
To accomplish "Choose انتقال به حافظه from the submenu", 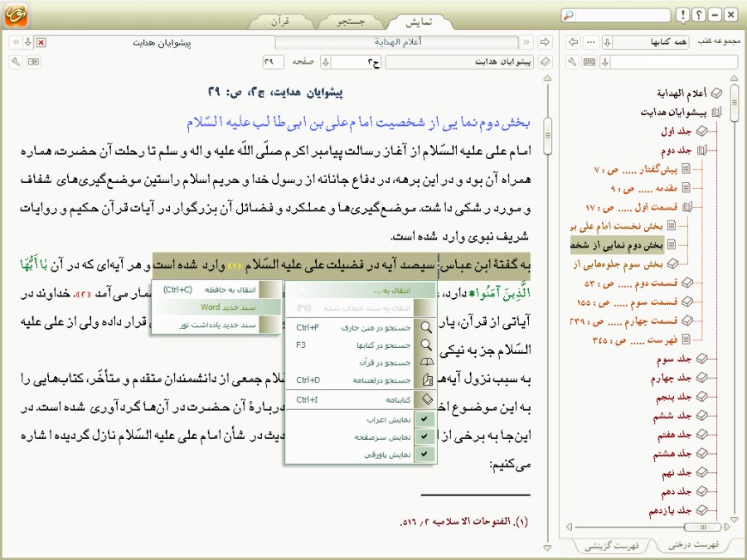I will 216,289.
